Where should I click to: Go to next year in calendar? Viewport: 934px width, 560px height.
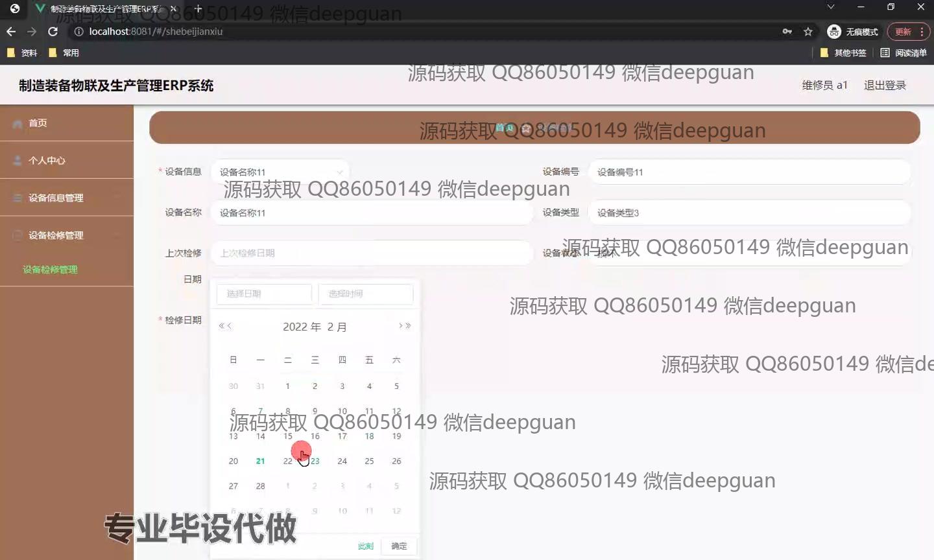(x=409, y=326)
